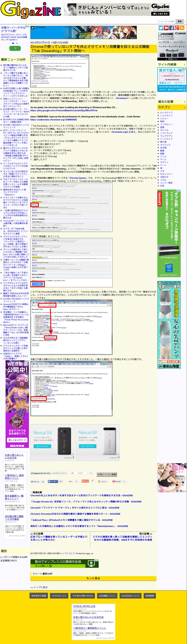Select the first ad carousel dot
Viewport: 187px width, 644px height.
[13, 43]
